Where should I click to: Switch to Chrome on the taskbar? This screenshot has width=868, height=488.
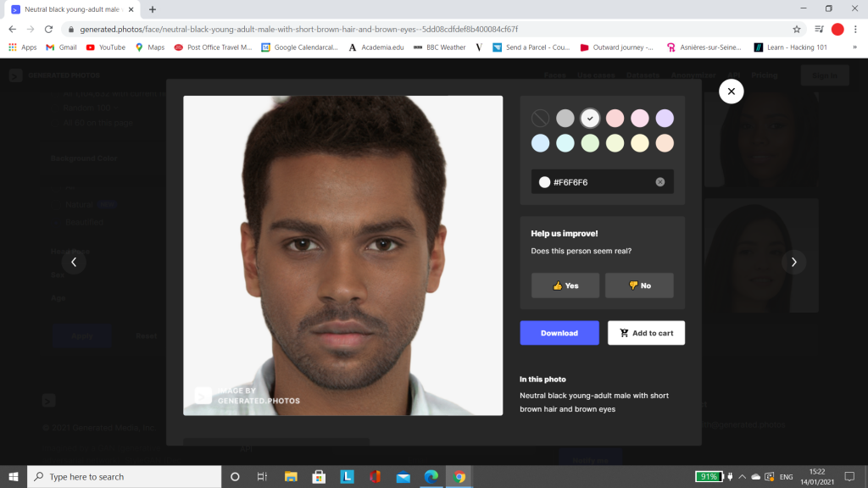459,476
